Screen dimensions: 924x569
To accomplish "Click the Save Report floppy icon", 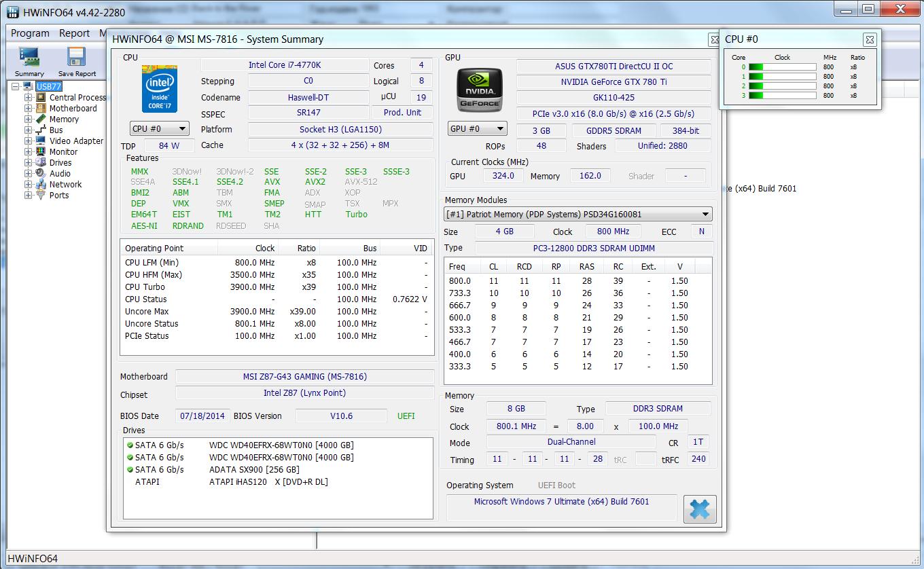I will coord(76,57).
